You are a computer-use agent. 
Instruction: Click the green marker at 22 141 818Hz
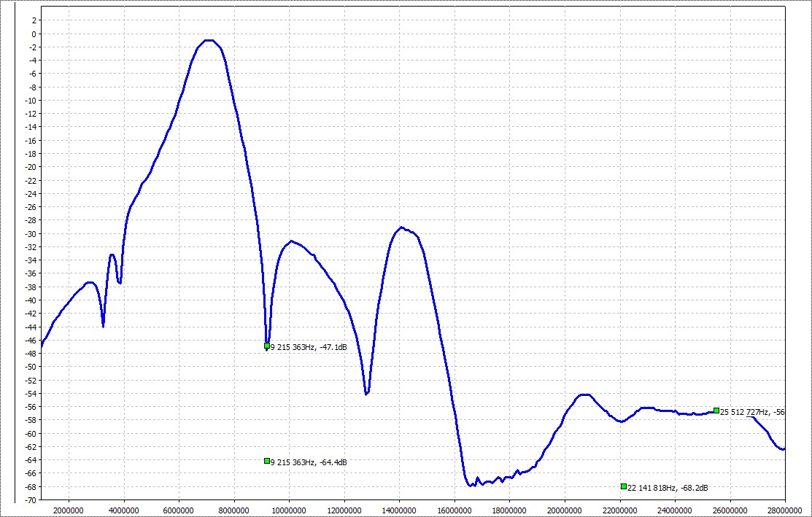tap(624, 486)
